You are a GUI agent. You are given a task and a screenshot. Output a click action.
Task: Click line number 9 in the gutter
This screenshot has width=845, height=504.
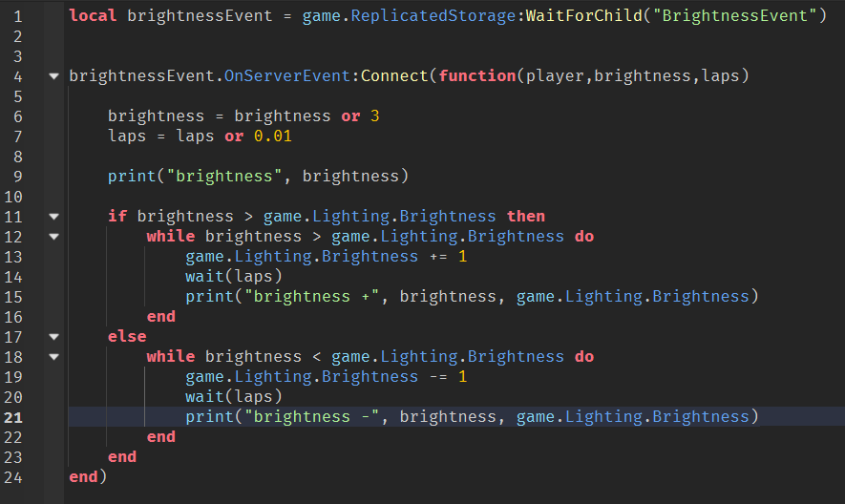click(x=18, y=177)
